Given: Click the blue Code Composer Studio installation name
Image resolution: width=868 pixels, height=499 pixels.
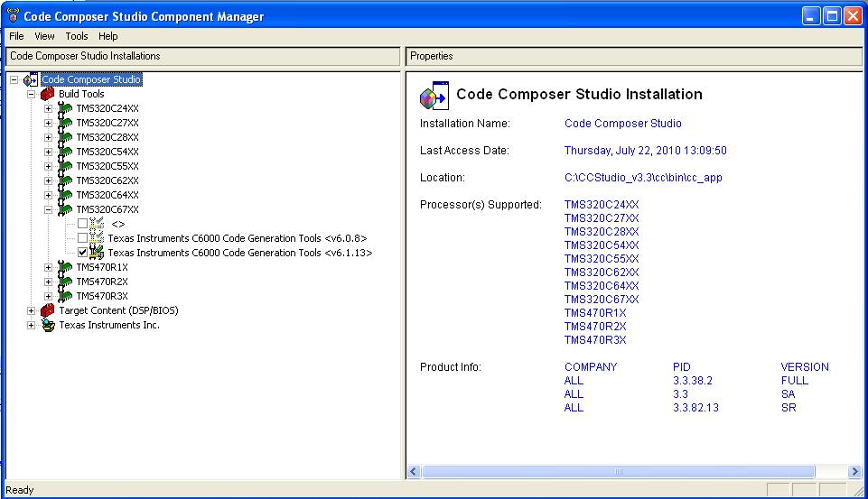Looking at the screenshot, I should pyautogui.click(x=622, y=124).
